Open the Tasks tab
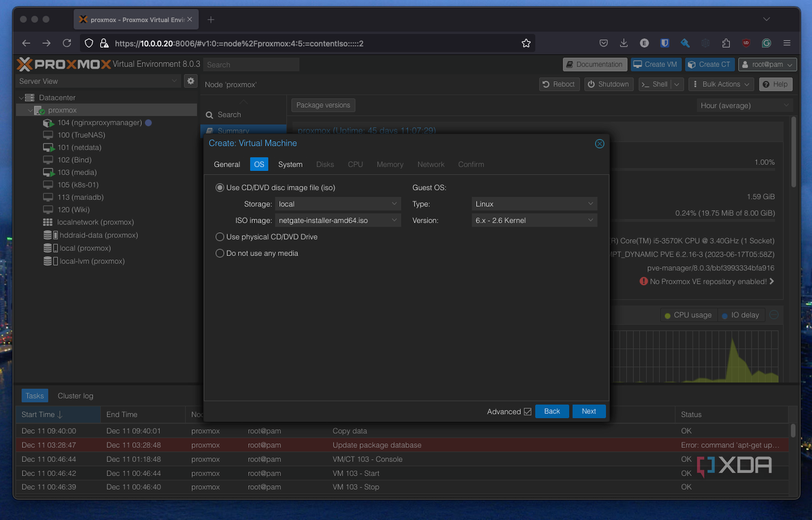 [x=35, y=396]
